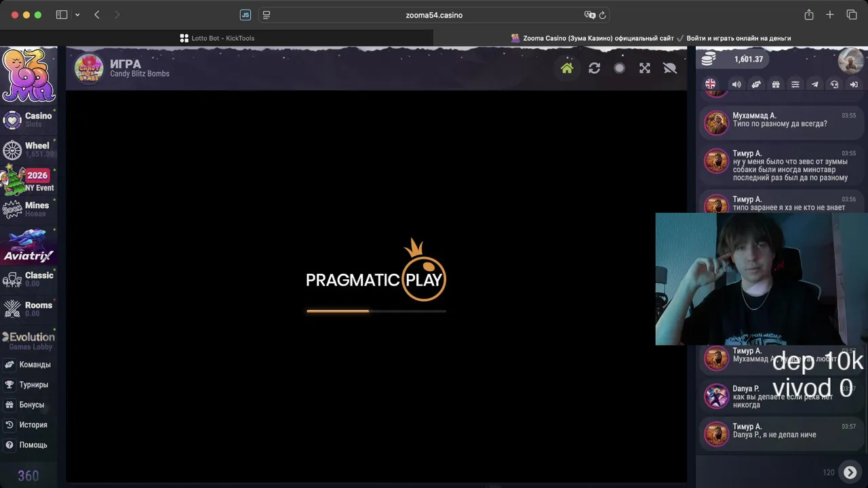868x488 pixels.
Task: Log out with the door arrow icon
Action: [854, 84]
